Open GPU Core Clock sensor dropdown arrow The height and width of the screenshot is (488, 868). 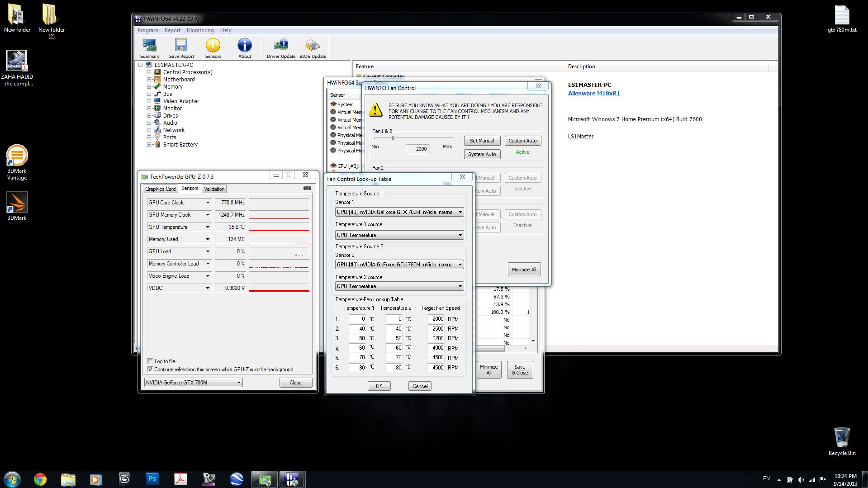[208, 203]
